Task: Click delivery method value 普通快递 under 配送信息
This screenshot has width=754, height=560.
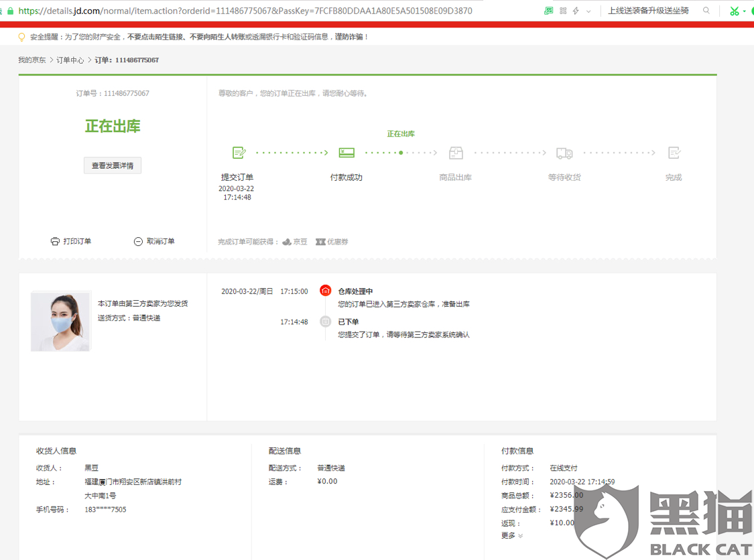Action: (331, 468)
